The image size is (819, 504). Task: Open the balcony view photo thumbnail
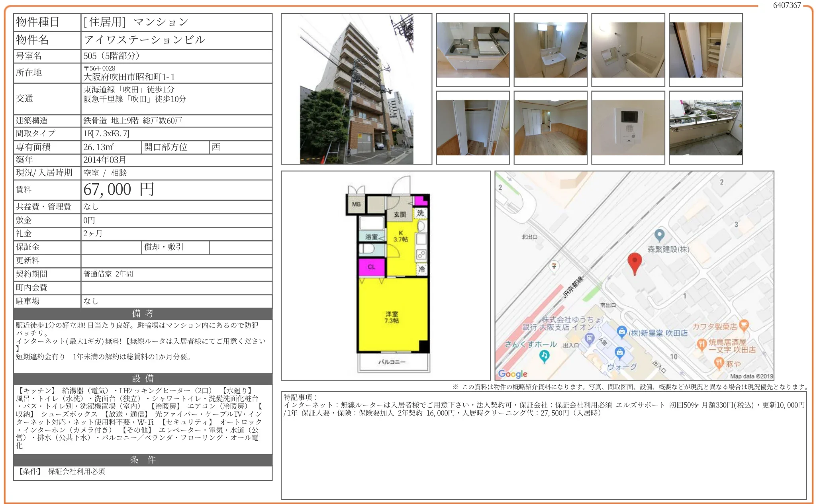click(705, 127)
